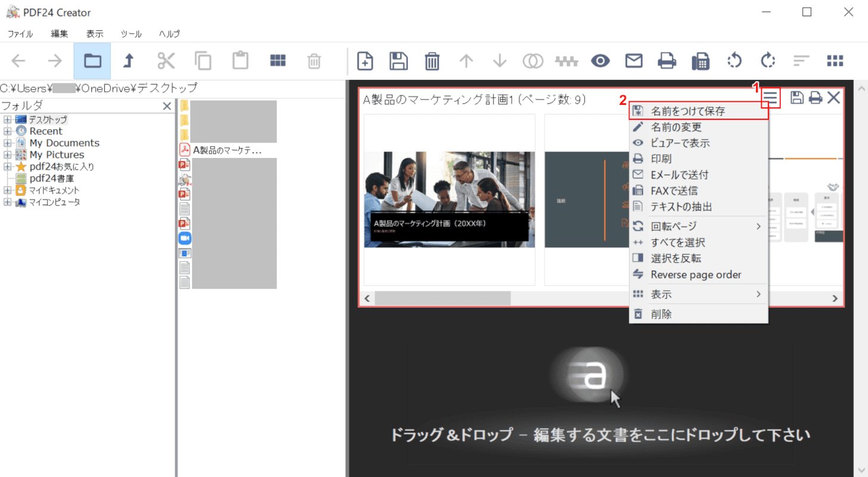This screenshot has height=477, width=868.
Task: Open the ヘルプ menu
Action: (x=169, y=34)
